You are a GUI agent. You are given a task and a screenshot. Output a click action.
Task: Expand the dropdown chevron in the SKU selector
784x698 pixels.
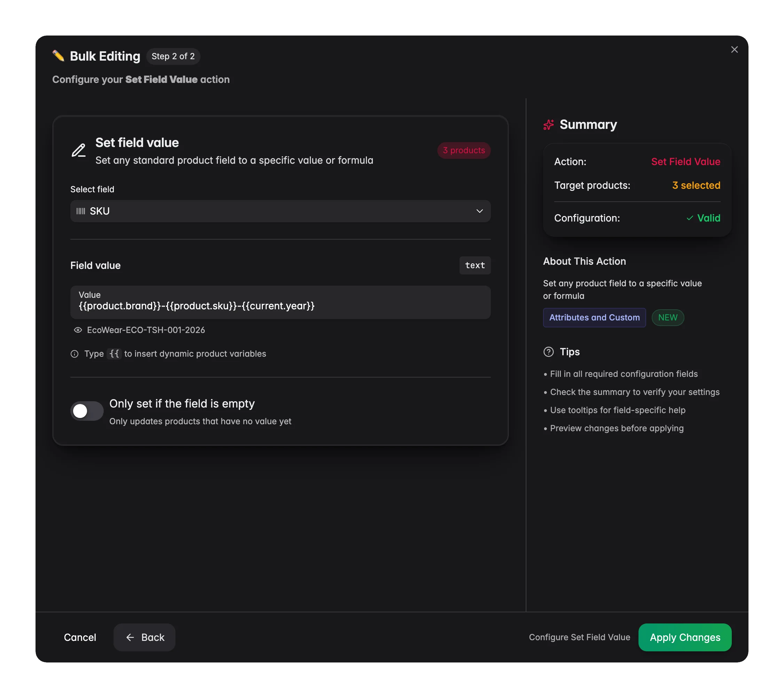[479, 211]
